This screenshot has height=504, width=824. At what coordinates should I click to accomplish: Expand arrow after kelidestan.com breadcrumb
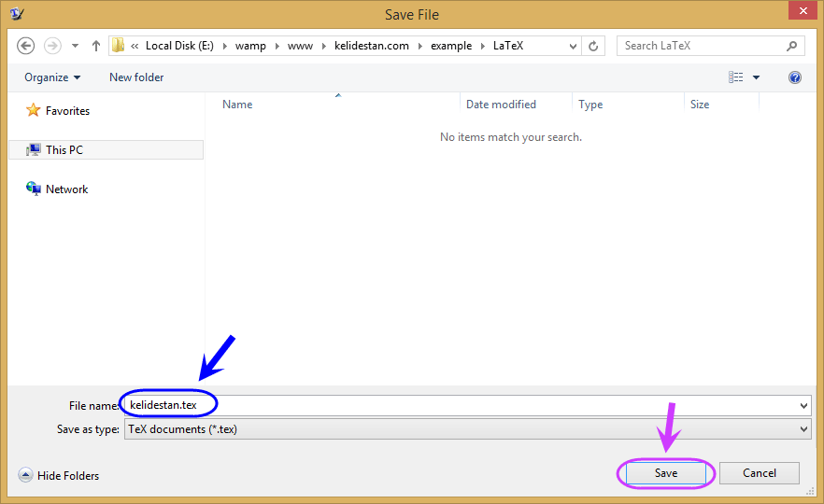coord(419,47)
